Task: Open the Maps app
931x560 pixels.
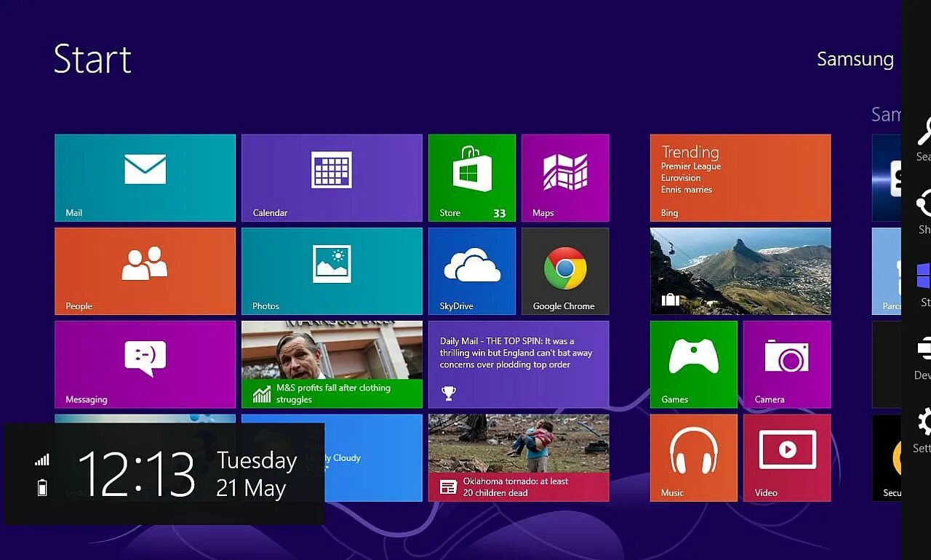Action: [565, 177]
